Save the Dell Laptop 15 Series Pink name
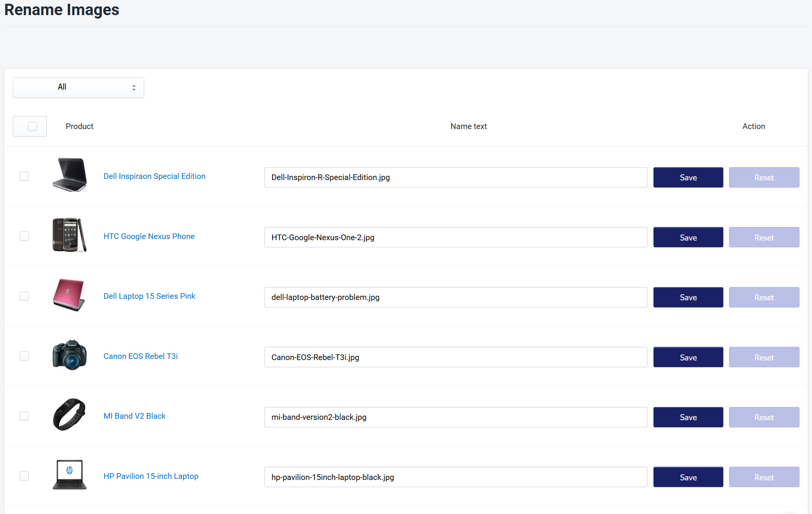Viewport: 812px width, 514px height. (688, 297)
